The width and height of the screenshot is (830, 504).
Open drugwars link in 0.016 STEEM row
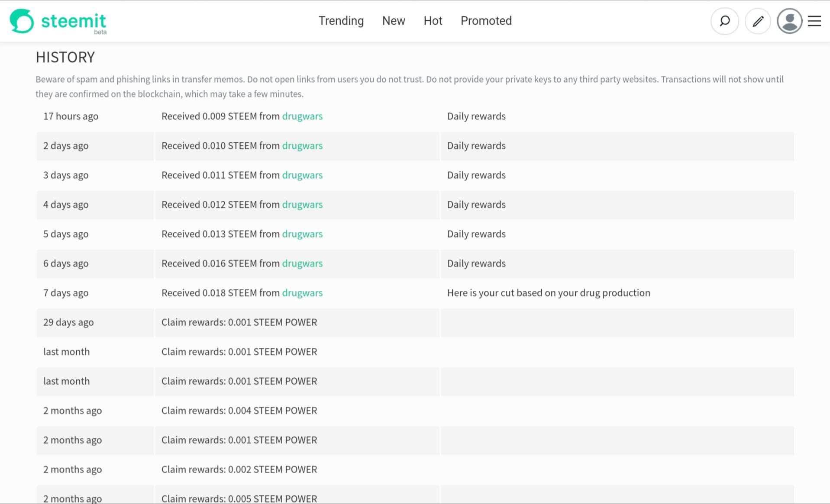302,263
